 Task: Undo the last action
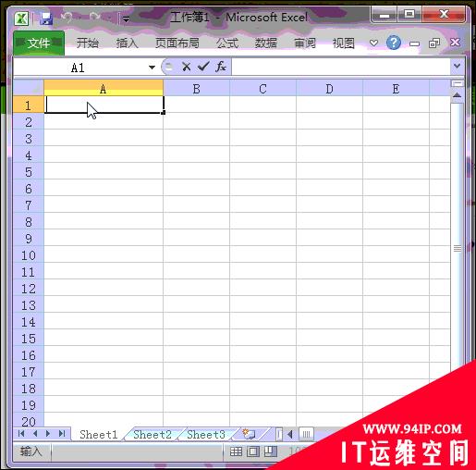[x=67, y=18]
